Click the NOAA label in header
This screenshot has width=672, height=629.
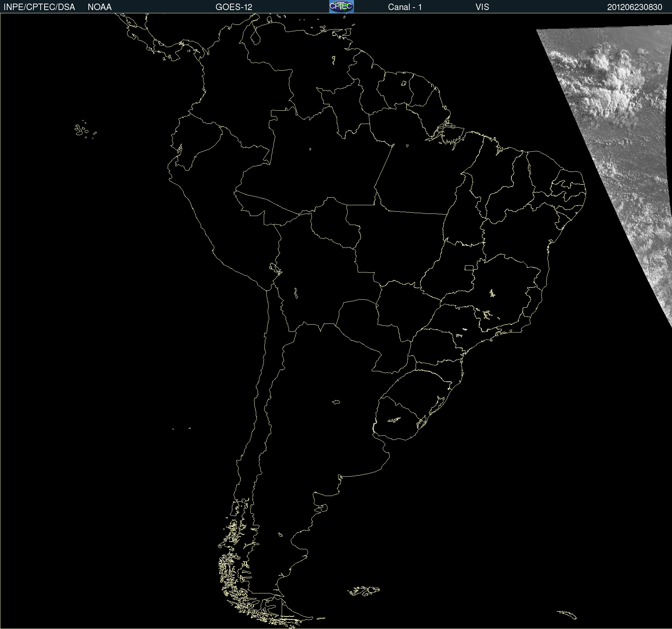tap(100, 7)
